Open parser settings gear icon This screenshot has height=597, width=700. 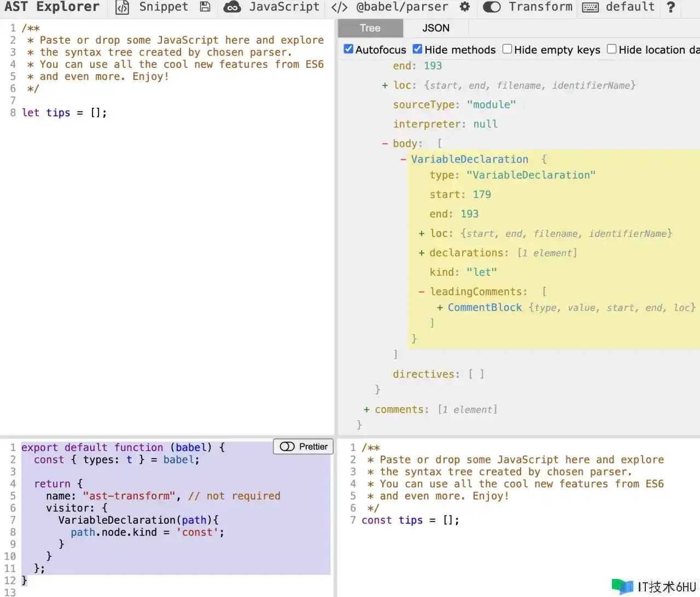(x=465, y=7)
